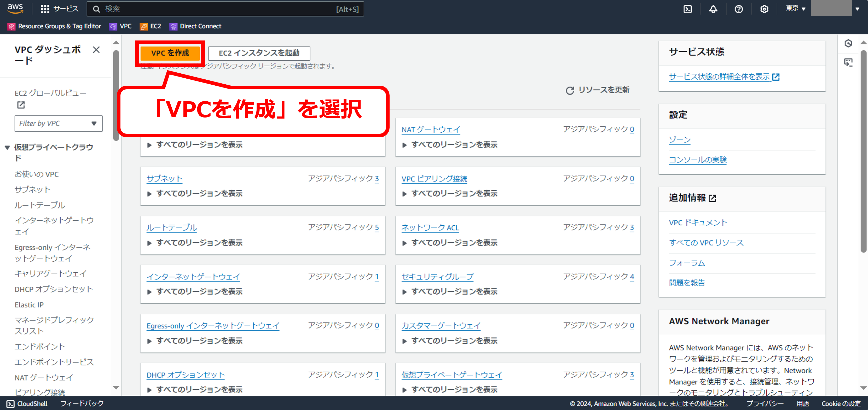Expand すべてのリージョンを表示 under NAT ゲートウェイ

[450, 144]
